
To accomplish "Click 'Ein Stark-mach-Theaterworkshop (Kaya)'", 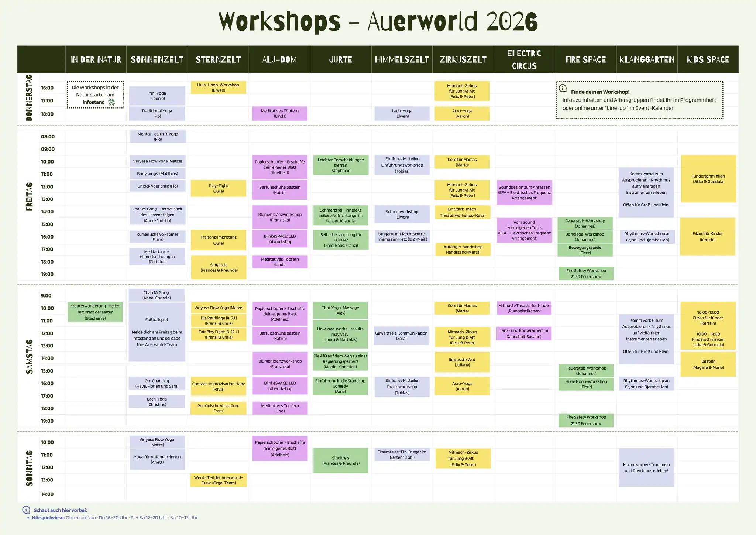I will click(463, 212).
